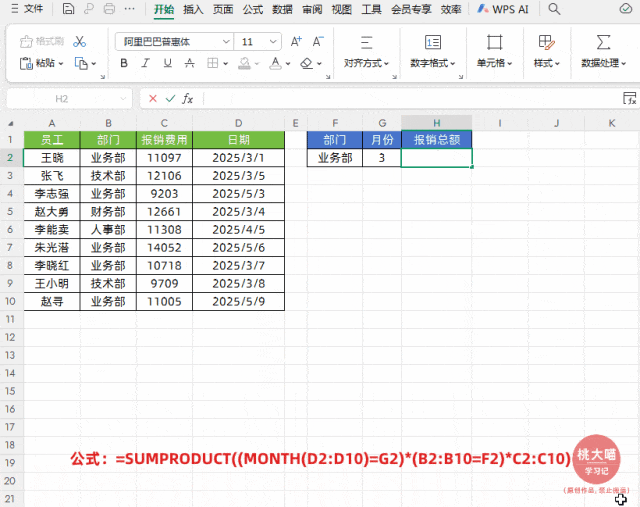This screenshot has height=507, width=640.
Task: Decrease font size with A- icon
Action: coord(318,41)
